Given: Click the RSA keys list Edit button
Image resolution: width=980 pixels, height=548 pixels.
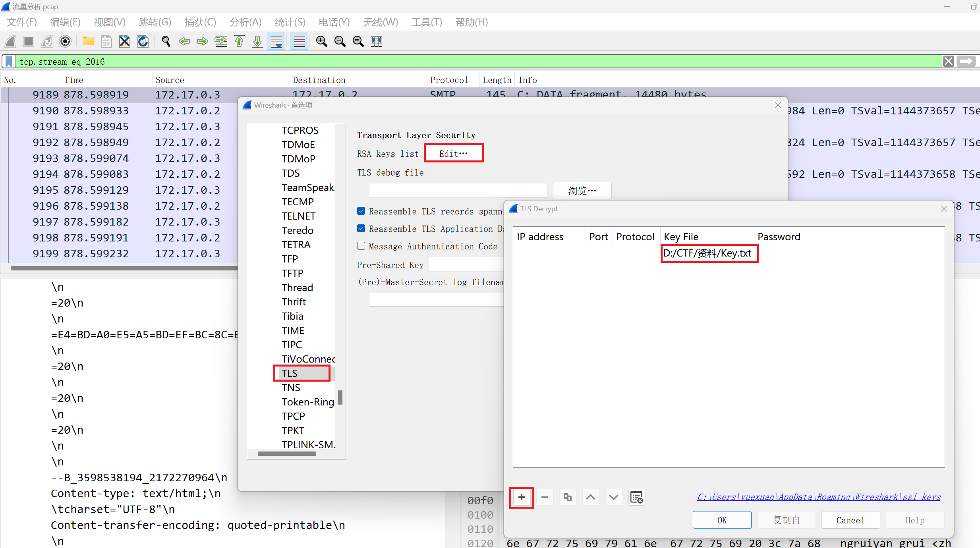Looking at the screenshot, I should tap(454, 153).
